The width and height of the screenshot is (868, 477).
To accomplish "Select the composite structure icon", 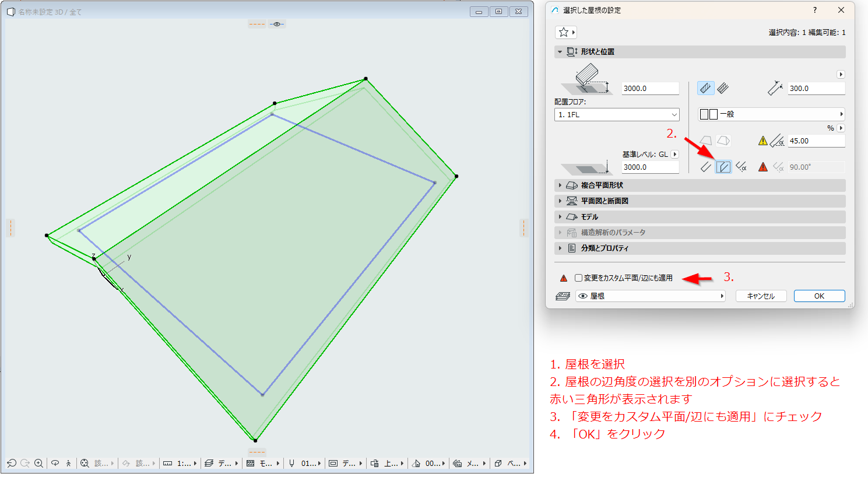I will [x=723, y=88].
